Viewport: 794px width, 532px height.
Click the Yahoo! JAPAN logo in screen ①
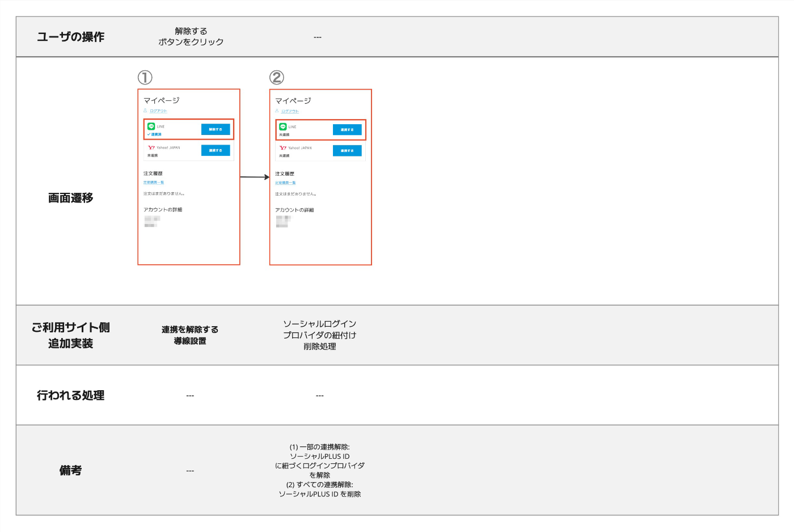[x=151, y=147]
